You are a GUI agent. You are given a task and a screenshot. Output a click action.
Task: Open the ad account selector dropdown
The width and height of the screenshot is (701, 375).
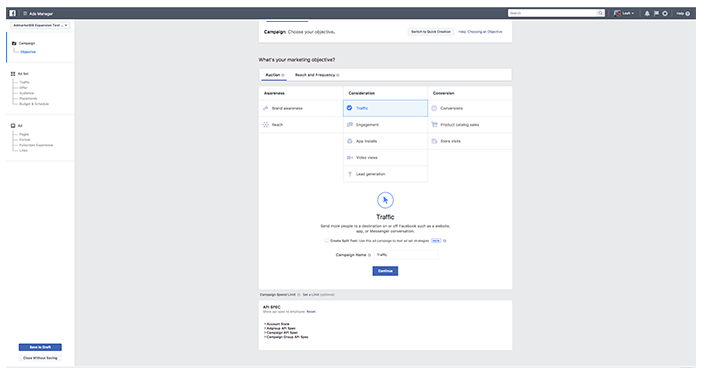(x=40, y=25)
